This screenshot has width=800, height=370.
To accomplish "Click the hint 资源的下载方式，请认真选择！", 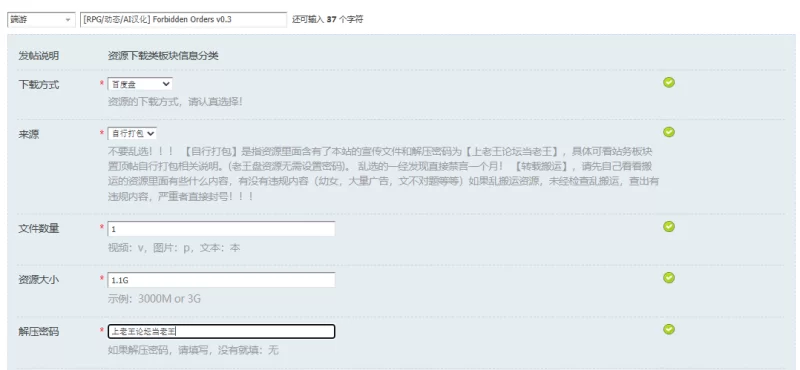I will click(x=175, y=102).
